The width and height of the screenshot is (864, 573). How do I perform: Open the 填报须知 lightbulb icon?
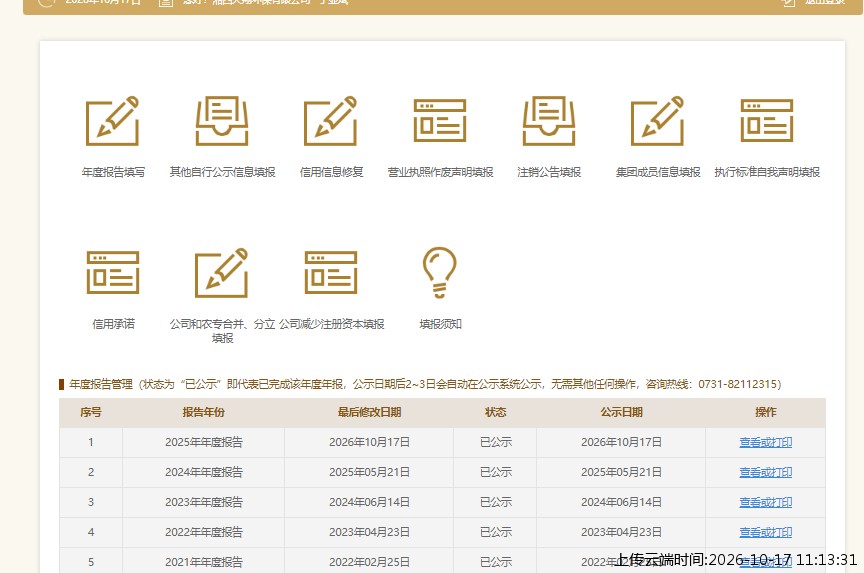pos(440,273)
